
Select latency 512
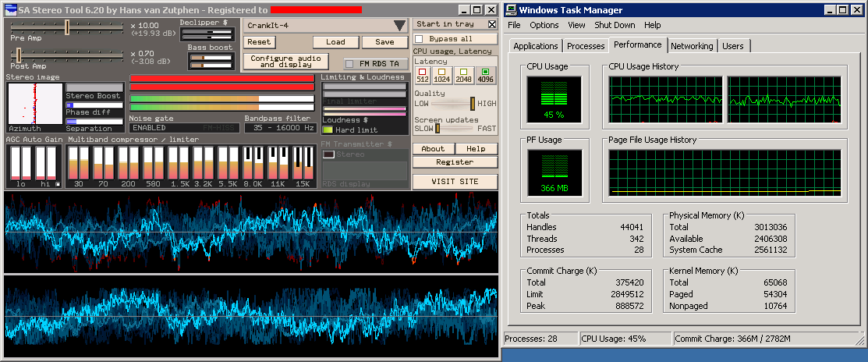click(423, 75)
